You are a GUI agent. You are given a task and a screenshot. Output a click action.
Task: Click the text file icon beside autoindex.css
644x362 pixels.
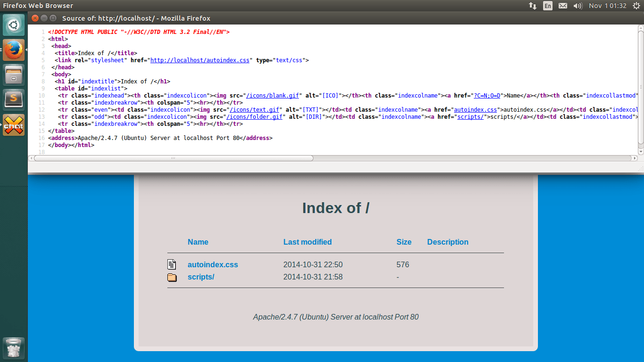coord(172,264)
